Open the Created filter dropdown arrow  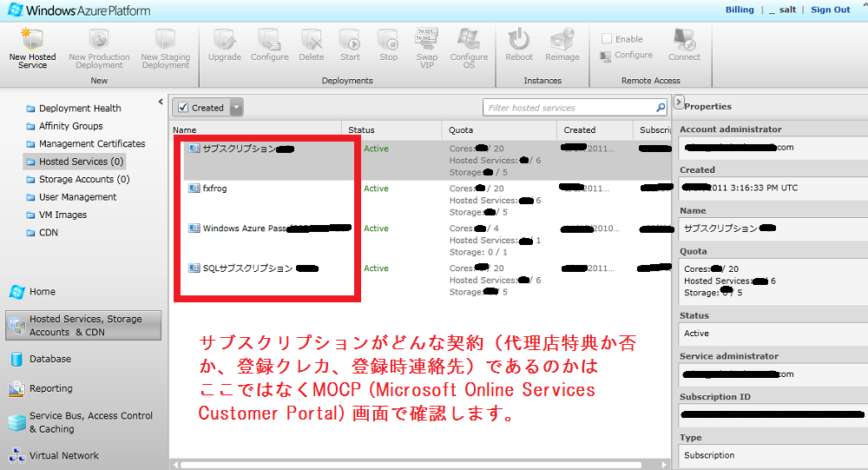(x=236, y=108)
